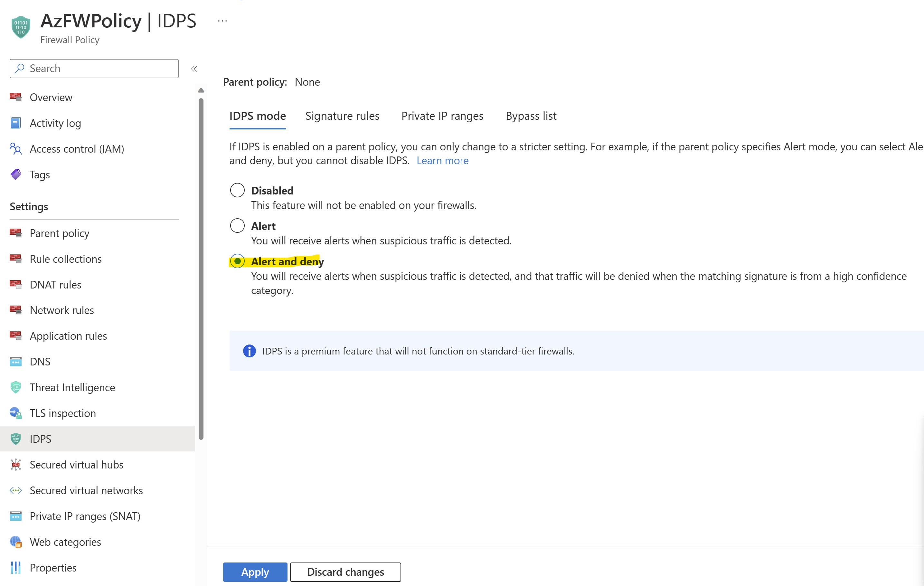Viewport: 924px width, 586px height.
Task: Select the Alert radio option
Action: 237,226
